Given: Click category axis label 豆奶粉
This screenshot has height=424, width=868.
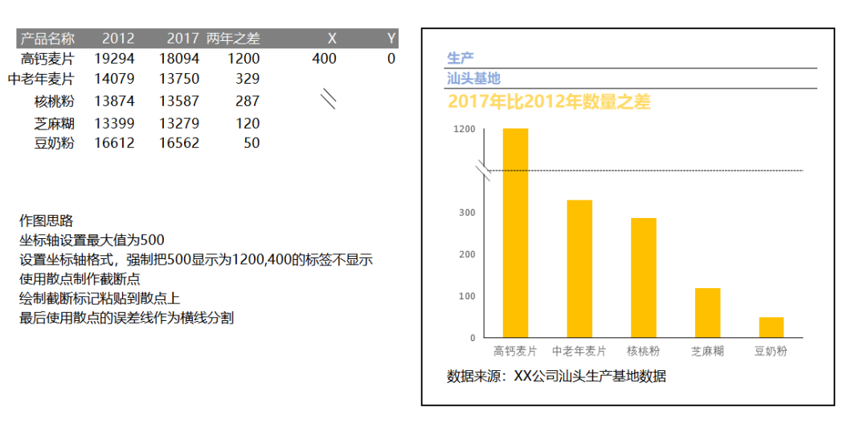Looking at the screenshot, I should pos(771,352).
